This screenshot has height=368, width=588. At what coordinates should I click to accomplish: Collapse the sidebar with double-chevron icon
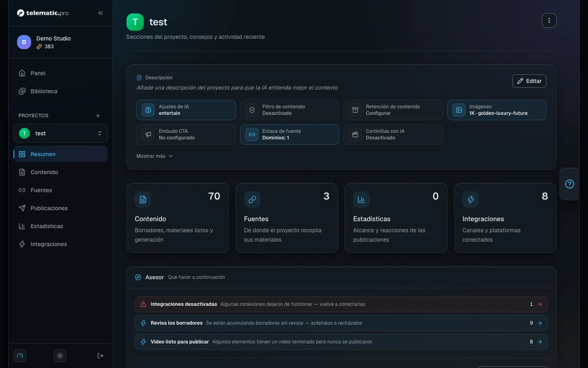(x=100, y=13)
